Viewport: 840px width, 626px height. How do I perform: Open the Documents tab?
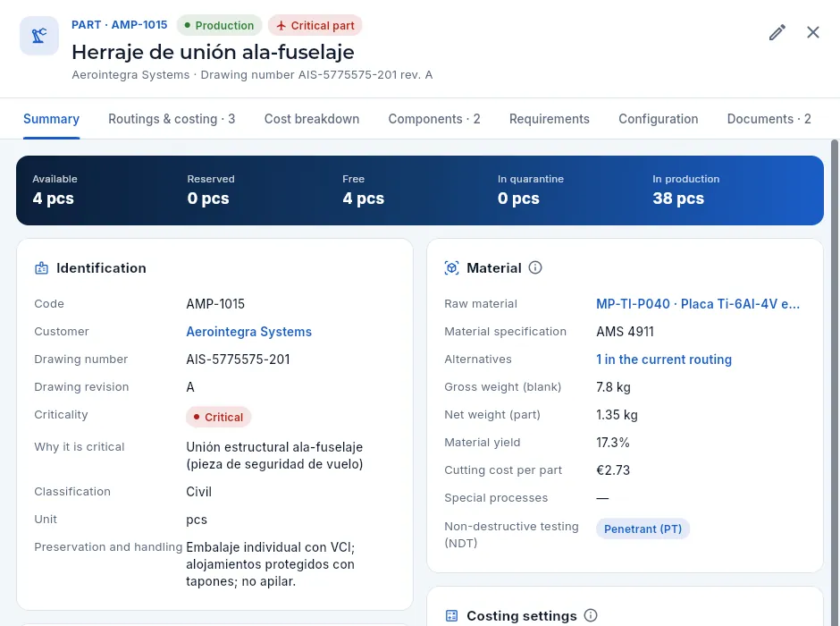coord(769,119)
